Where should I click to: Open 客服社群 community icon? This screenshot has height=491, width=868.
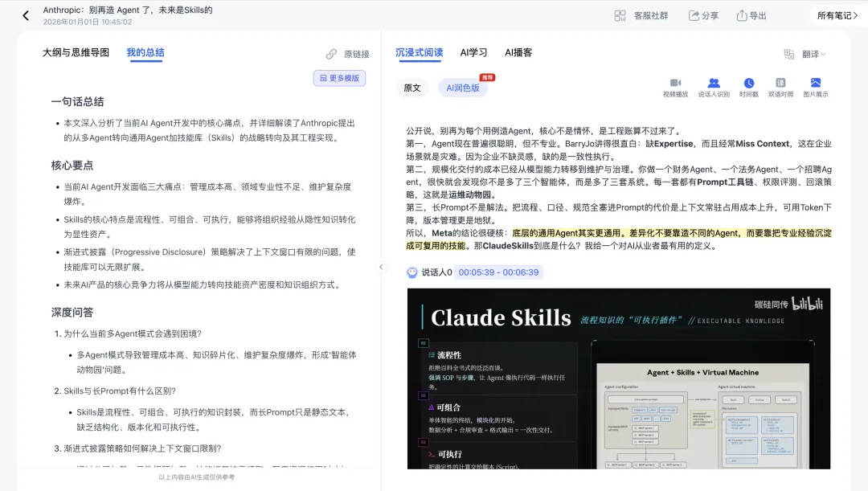point(620,15)
